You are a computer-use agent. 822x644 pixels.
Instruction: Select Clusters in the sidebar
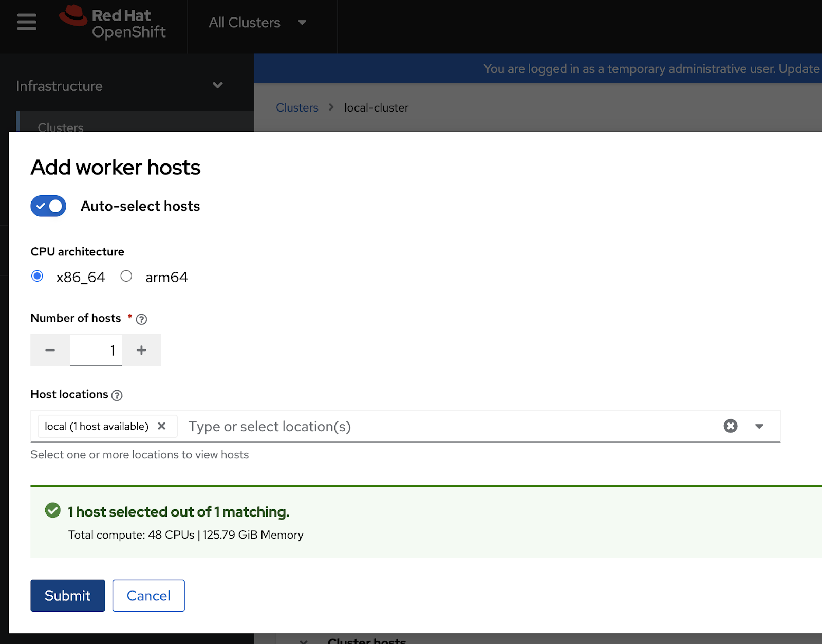click(60, 126)
